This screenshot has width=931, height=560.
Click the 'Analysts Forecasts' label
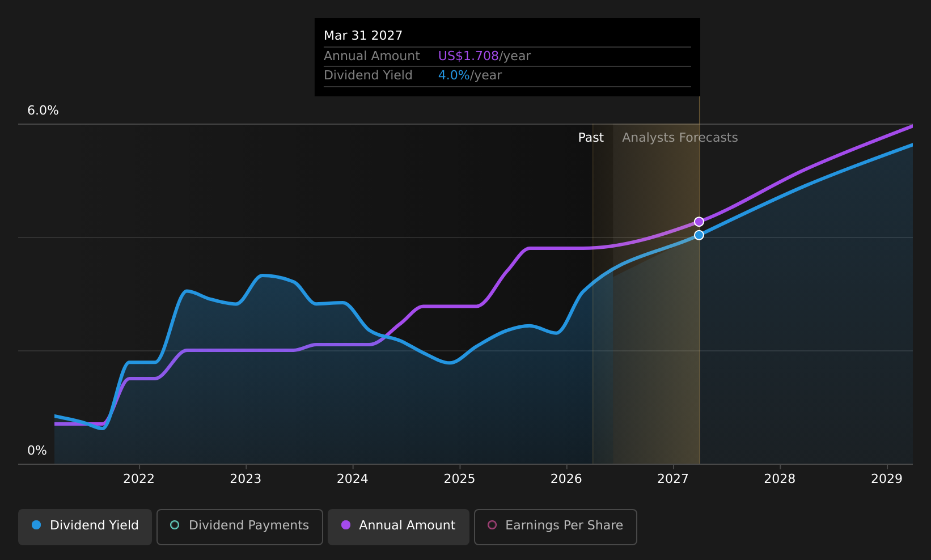[x=680, y=138]
